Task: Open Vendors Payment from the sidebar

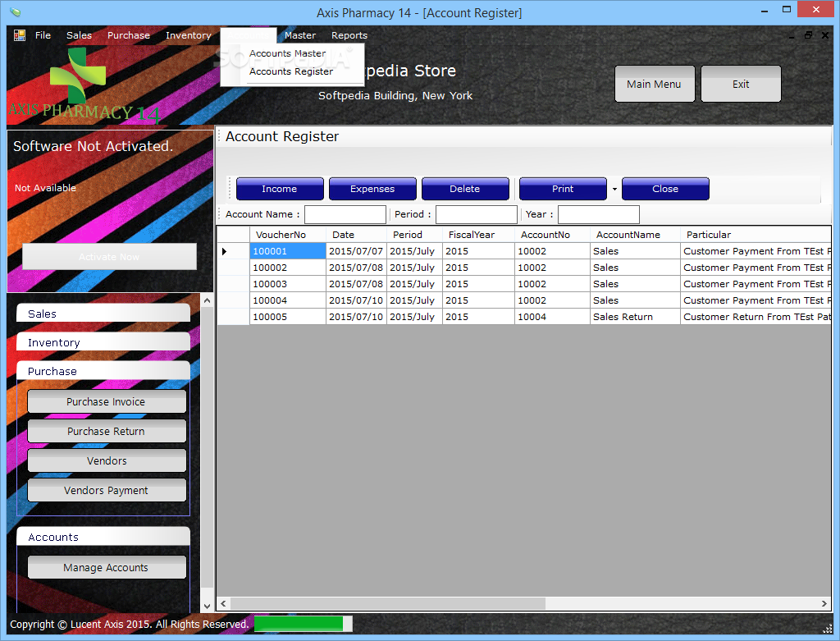Action: tap(107, 491)
